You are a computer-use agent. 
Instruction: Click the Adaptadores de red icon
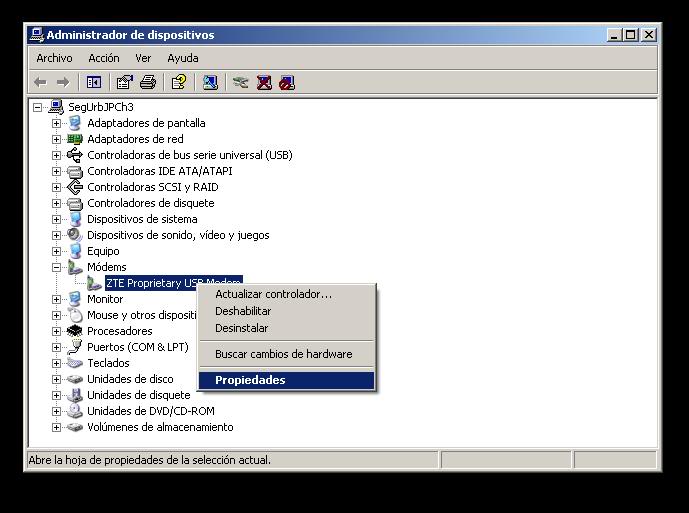point(75,139)
